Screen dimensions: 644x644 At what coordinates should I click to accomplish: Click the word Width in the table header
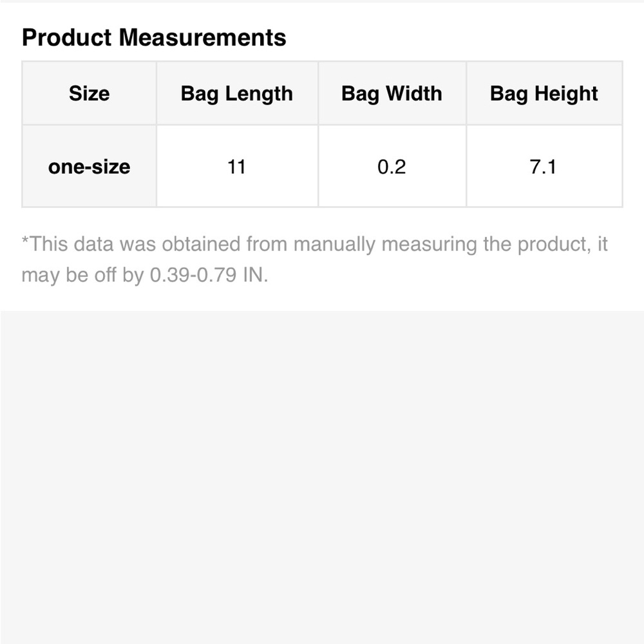pos(414,93)
